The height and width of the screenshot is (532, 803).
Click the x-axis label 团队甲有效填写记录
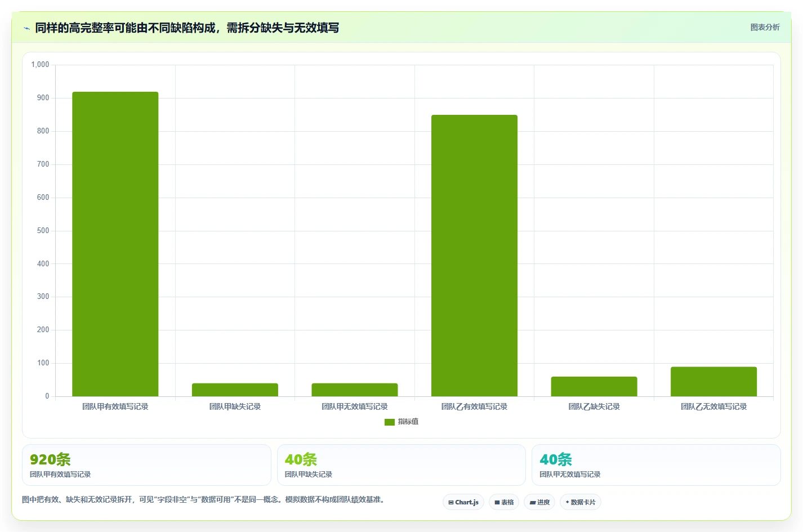point(115,406)
